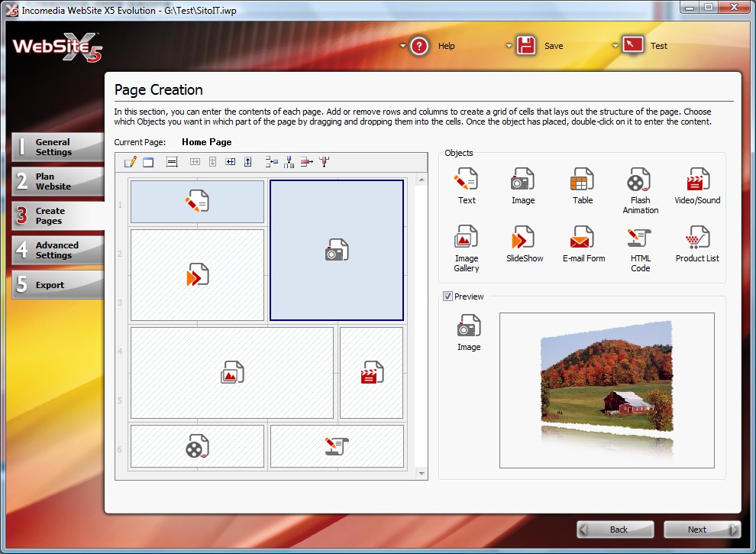Select the E-mail Form object icon
Image resolution: width=756 pixels, height=554 pixels.
point(583,237)
